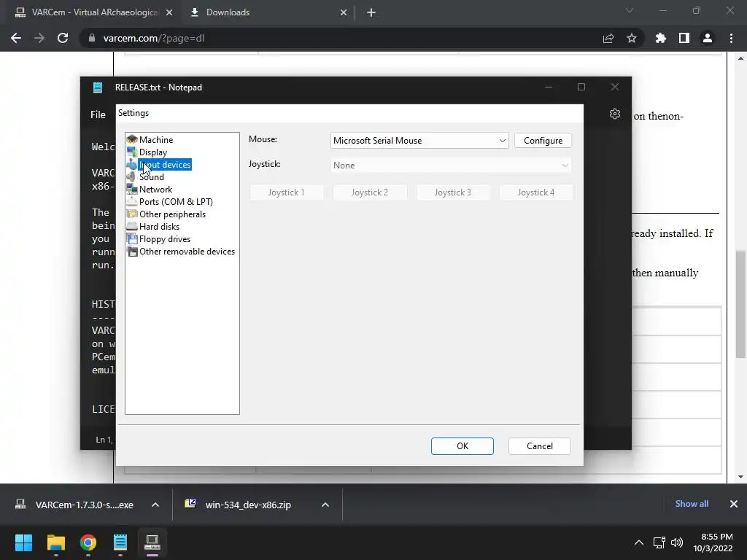Confirm settings with OK button
This screenshot has width=747, height=560.
click(x=462, y=446)
